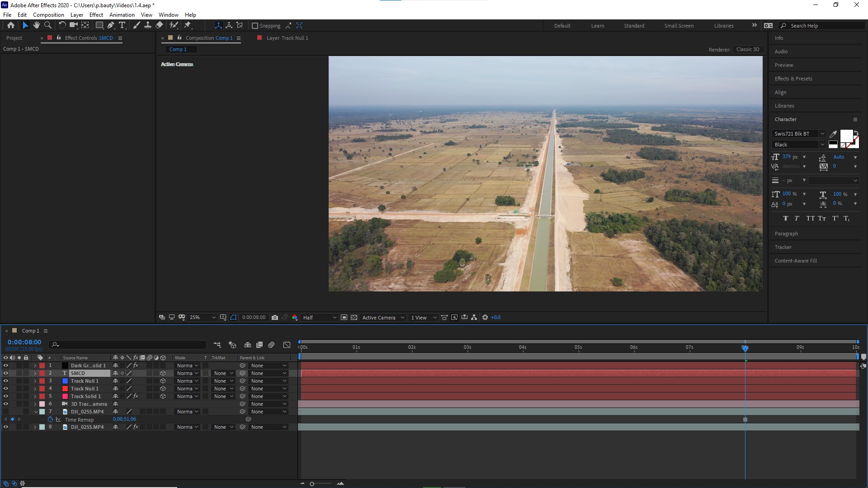Hide the SMCD text layer
The image size is (868, 488).
(x=6, y=373)
